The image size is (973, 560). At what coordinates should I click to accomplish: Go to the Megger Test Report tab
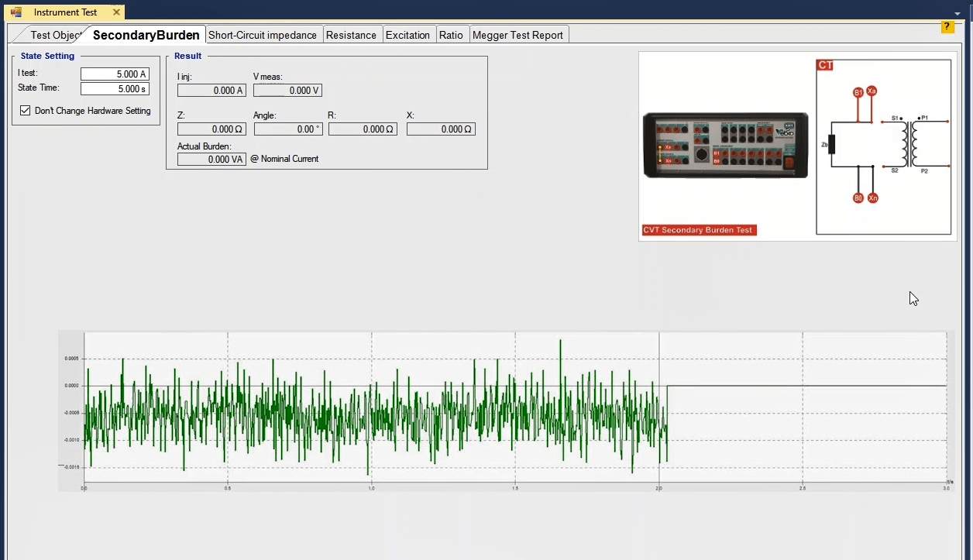(517, 35)
